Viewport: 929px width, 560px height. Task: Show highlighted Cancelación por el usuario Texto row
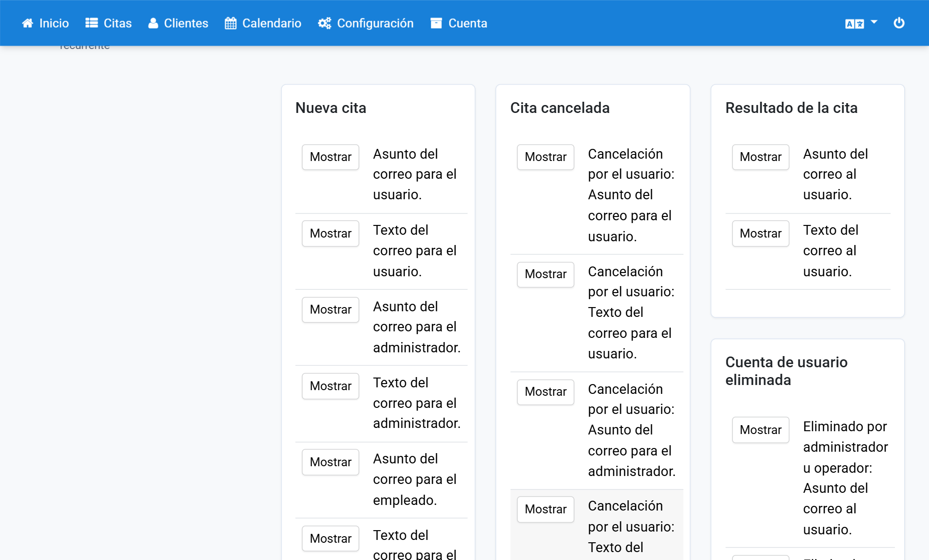(545, 509)
